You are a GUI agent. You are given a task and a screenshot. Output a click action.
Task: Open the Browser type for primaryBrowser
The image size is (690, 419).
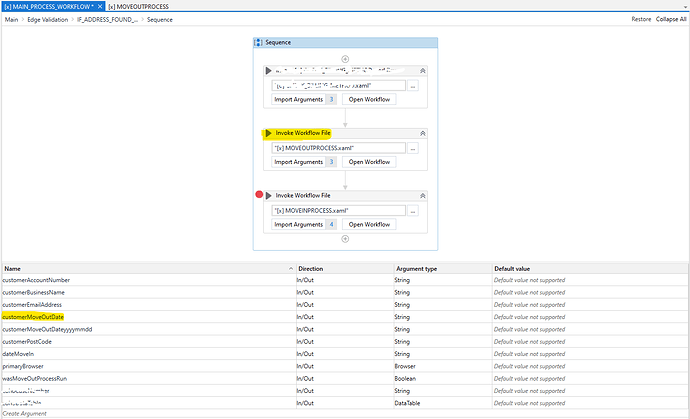443,366
